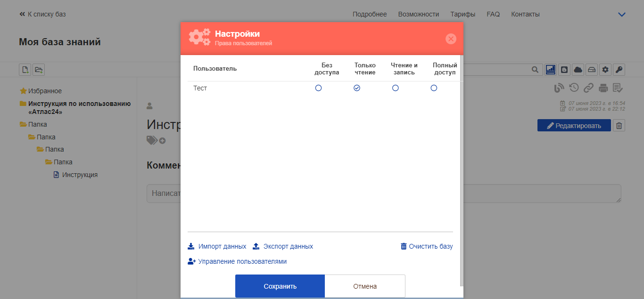Expand 'Инструкция по использованию «Атлас24»' folder
This screenshot has width=644, height=299.
(23, 104)
